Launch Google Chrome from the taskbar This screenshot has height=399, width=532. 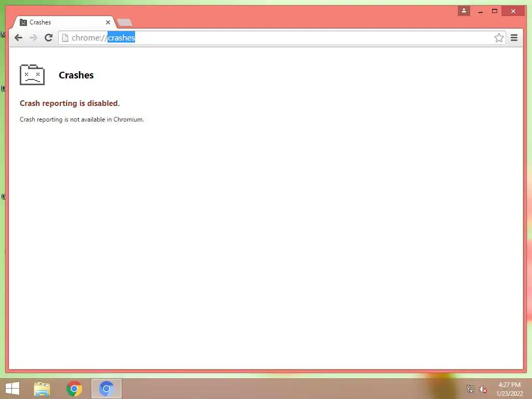click(74, 389)
